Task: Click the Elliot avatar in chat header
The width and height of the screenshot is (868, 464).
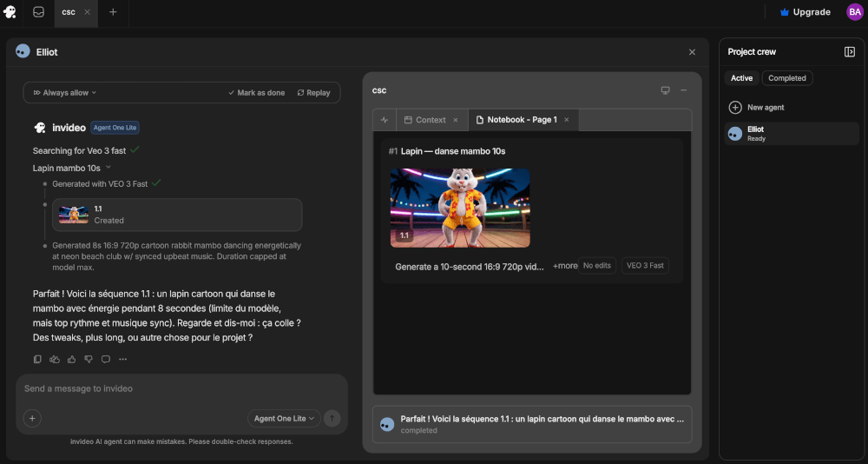Action: pos(23,51)
